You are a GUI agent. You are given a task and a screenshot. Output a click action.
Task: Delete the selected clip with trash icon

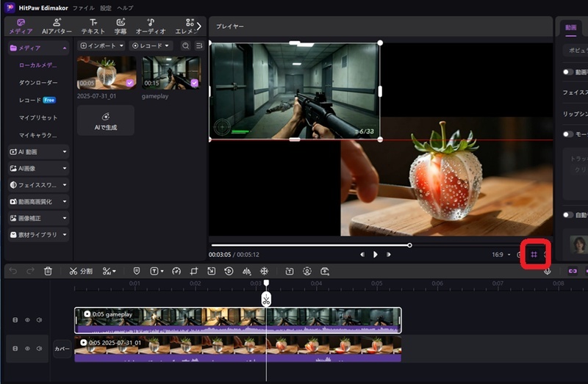point(48,271)
